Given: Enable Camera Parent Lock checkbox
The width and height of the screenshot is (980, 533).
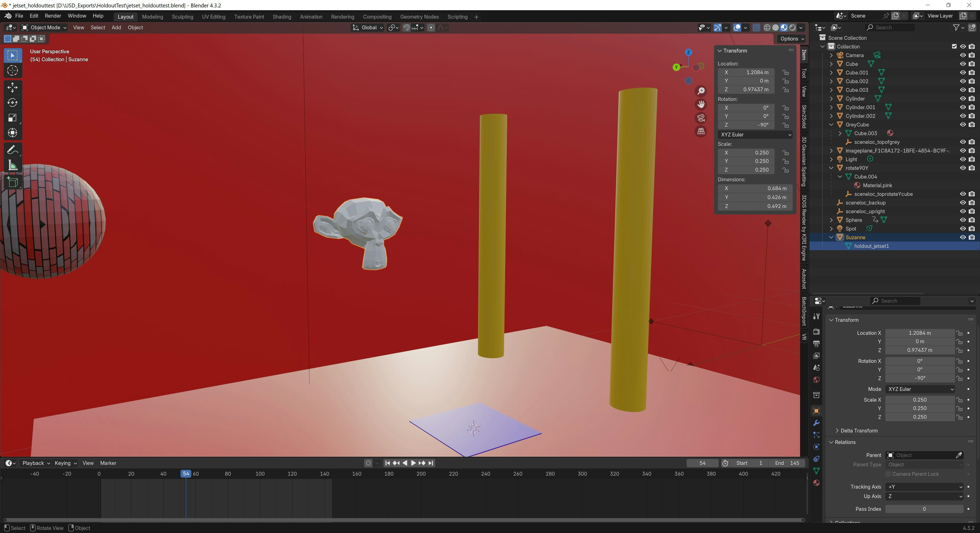Looking at the screenshot, I should [x=888, y=474].
